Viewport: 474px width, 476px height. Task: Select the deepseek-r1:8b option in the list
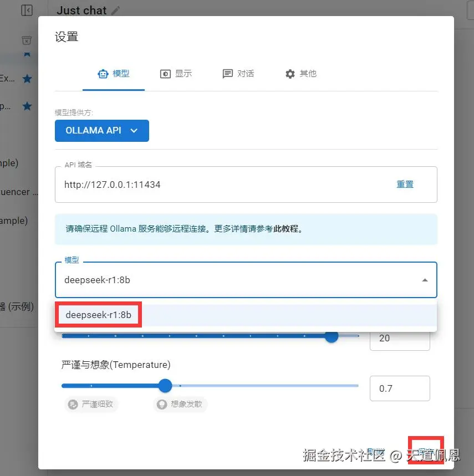pos(246,315)
